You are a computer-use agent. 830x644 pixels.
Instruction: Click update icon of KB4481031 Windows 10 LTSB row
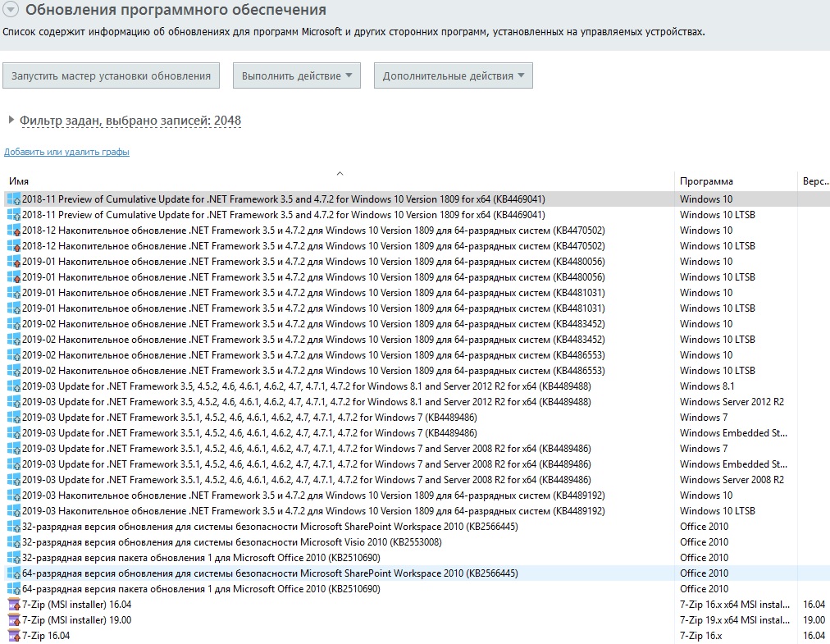pyautogui.click(x=14, y=308)
